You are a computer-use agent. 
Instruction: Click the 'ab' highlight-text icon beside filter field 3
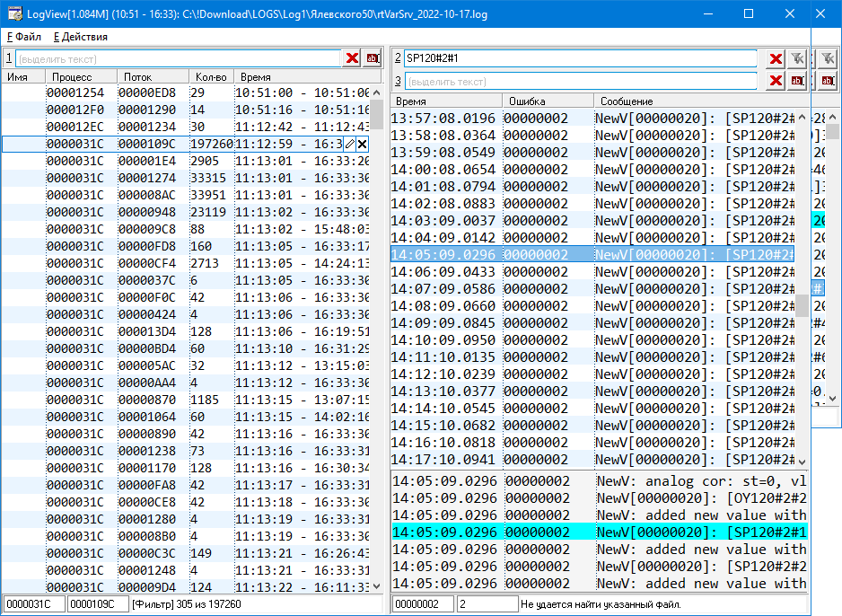point(797,81)
